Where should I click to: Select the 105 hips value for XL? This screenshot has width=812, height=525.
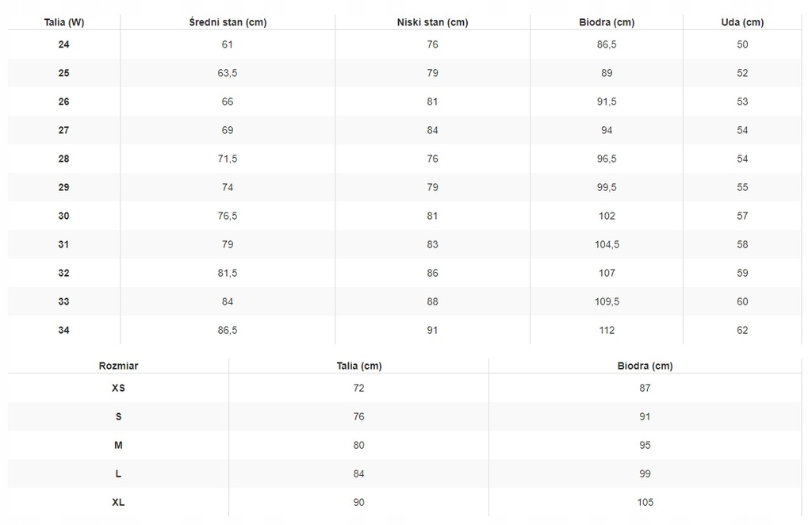(x=645, y=502)
